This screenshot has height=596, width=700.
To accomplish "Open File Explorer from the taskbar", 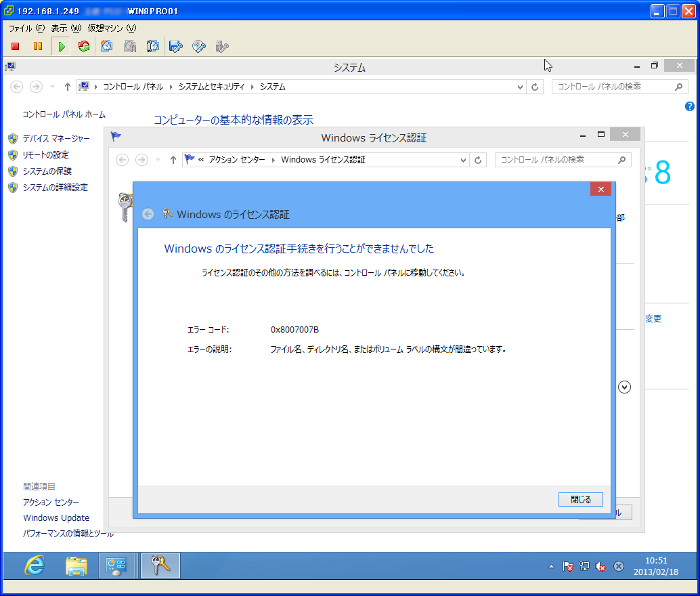I will 76,566.
